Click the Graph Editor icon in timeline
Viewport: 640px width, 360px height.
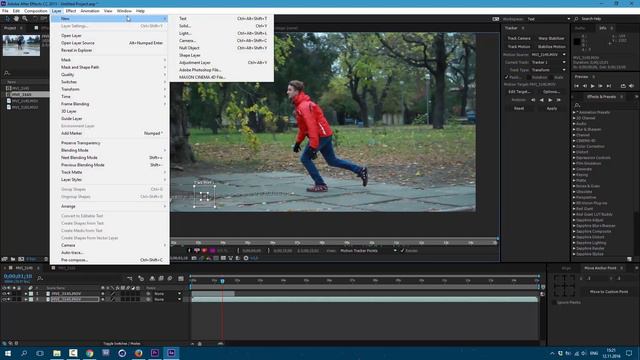(x=181, y=278)
